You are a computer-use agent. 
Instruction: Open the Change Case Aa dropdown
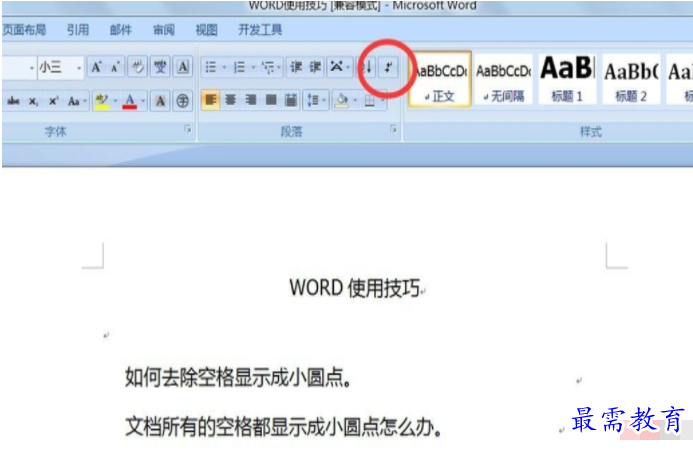[77, 101]
